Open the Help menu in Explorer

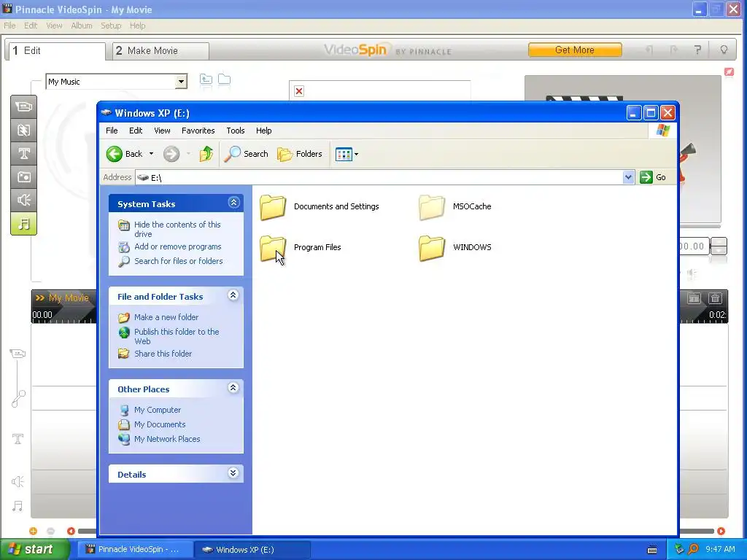coord(263,131)
